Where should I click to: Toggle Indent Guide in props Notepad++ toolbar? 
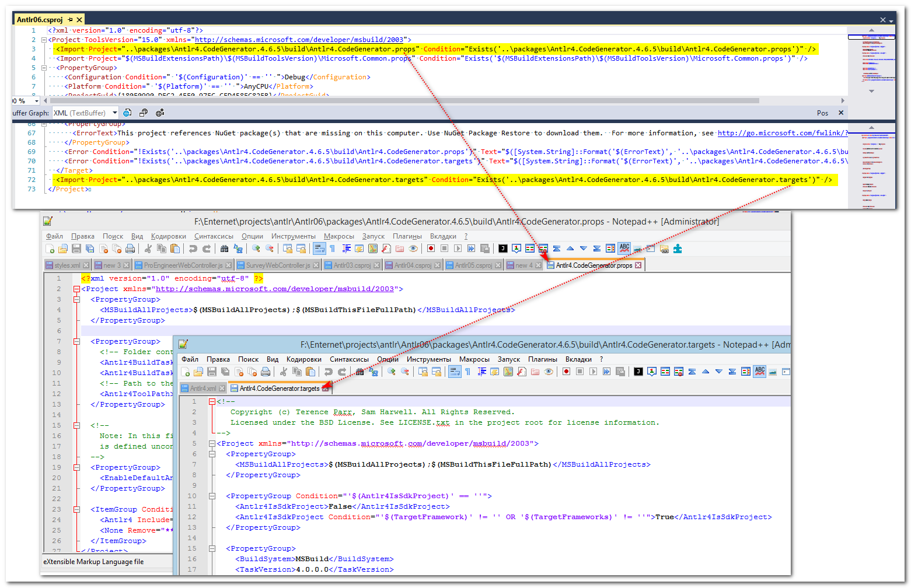click(x=347, y=249)
